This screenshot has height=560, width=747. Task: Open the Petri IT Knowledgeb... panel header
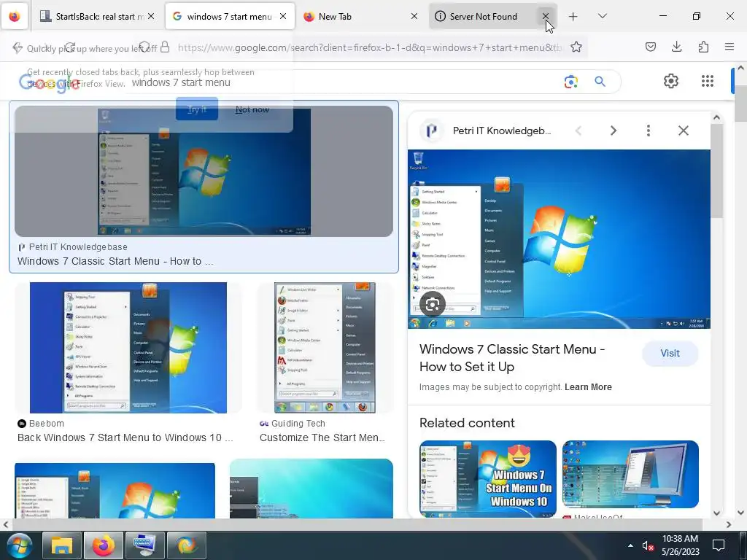click(x=502, y=131)
